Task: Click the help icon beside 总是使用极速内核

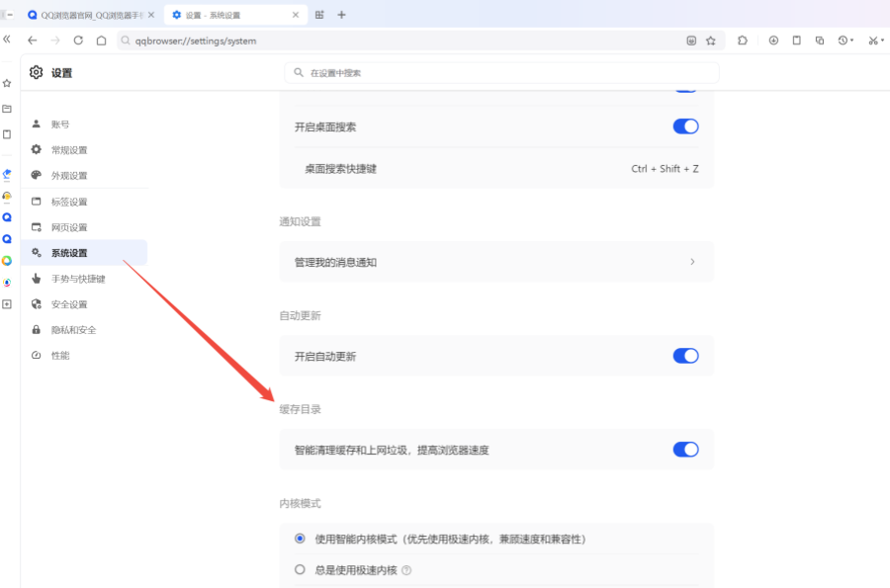Action: pos(406,570)
